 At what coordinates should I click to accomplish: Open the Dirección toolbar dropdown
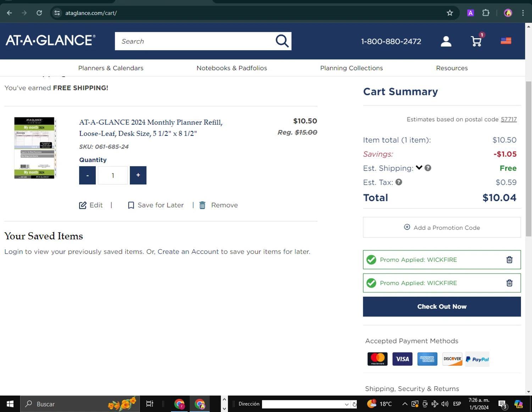pyautogui.click(x=347, y=404)
